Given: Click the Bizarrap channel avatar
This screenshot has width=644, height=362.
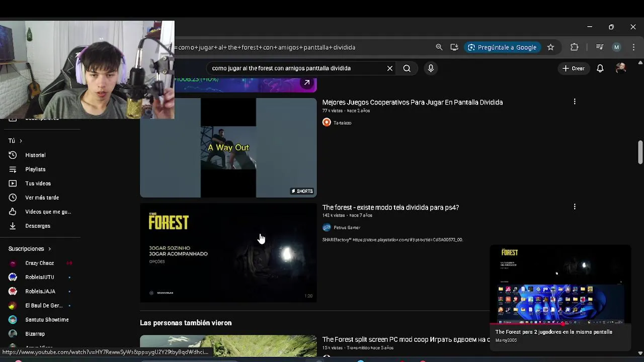Looking at the screenshot, I should 13,334.
